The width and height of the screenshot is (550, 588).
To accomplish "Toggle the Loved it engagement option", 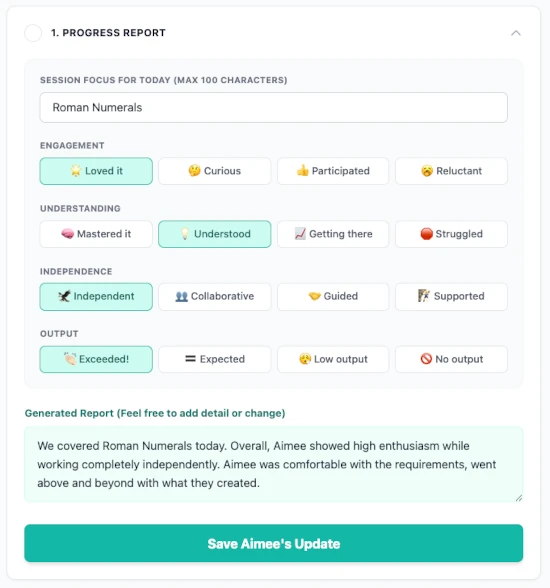I will click(x=96, y=171).
